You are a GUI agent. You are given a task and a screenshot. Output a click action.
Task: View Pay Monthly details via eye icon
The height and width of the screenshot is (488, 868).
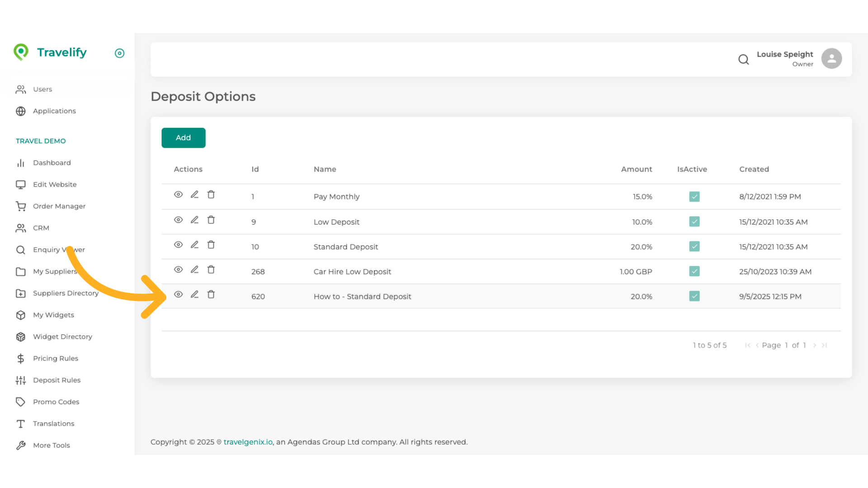pyautogui.click(x=178, y=195)
